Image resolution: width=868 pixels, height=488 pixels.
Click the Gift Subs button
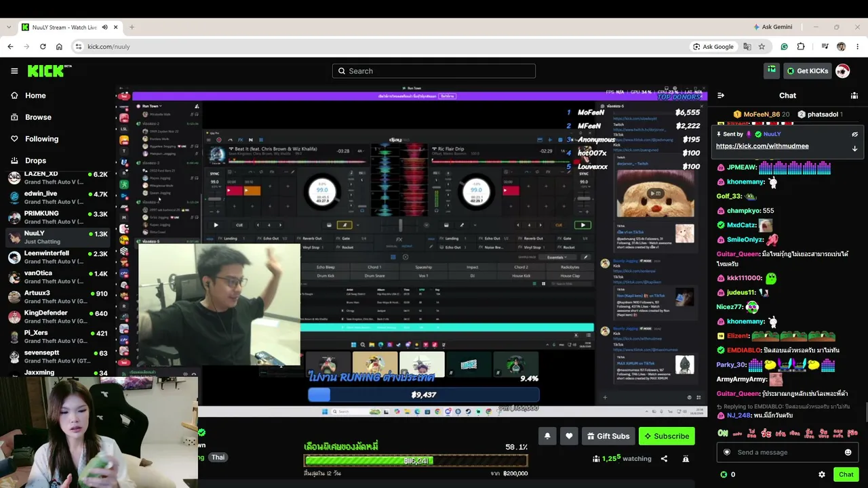pyautogui.click(x=608, y=436)
